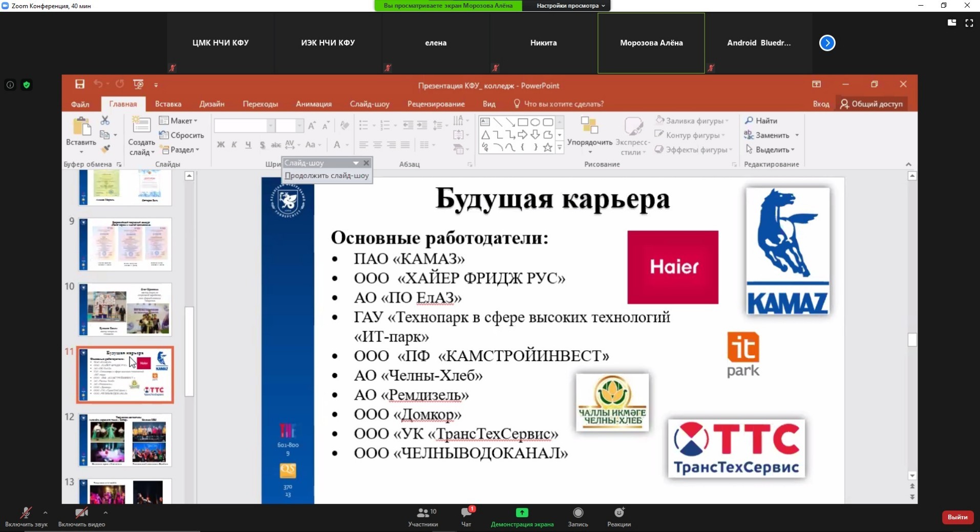Select the Format Painter brush icon
This screenshot has width=980, height=532.
click(105, 149)
